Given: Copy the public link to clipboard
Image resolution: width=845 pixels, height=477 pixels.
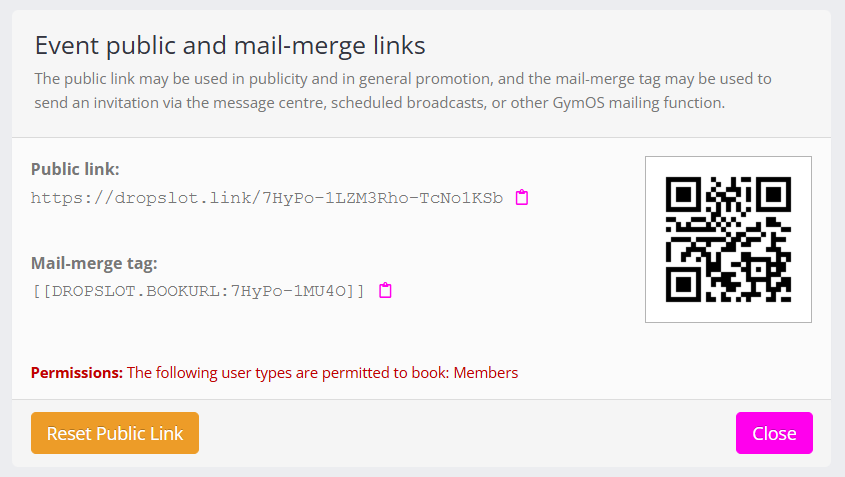Looking at the screenshot, I should 522,198.
